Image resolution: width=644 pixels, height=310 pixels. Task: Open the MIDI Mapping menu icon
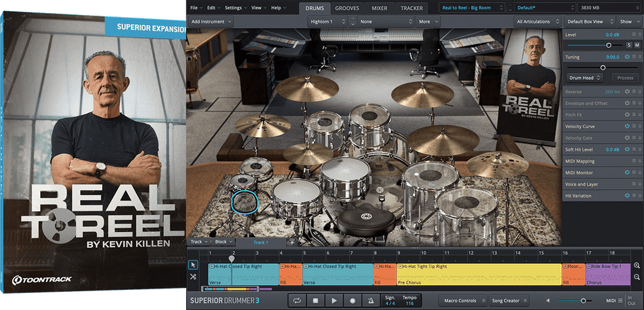click(x=634, y=161)
